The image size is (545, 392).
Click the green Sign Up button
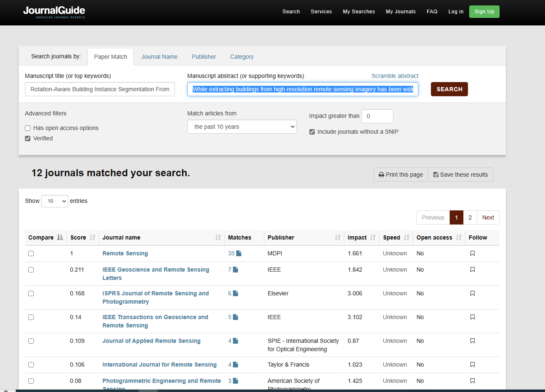coord(484,12)
